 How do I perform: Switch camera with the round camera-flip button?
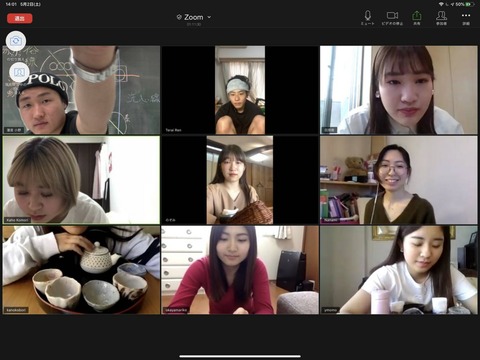16,41
